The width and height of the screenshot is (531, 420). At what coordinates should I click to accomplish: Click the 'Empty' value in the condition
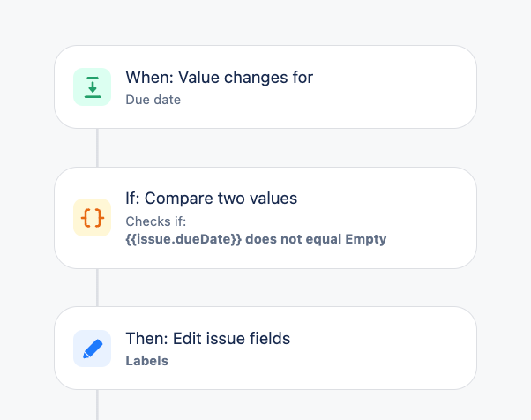tap(366, 239)
